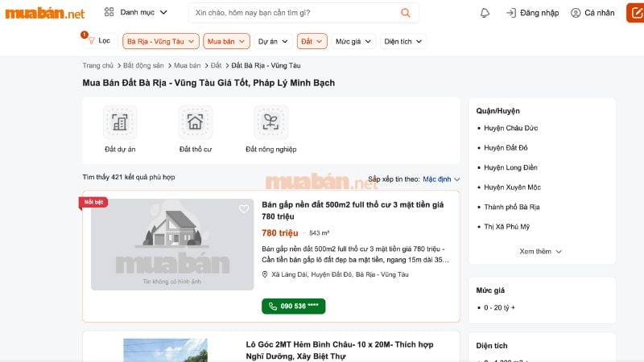Image resolution: width=644 pixels, height=362 pixels.
Task: Open the Đất property type dropdown
Action: point(312,41)
